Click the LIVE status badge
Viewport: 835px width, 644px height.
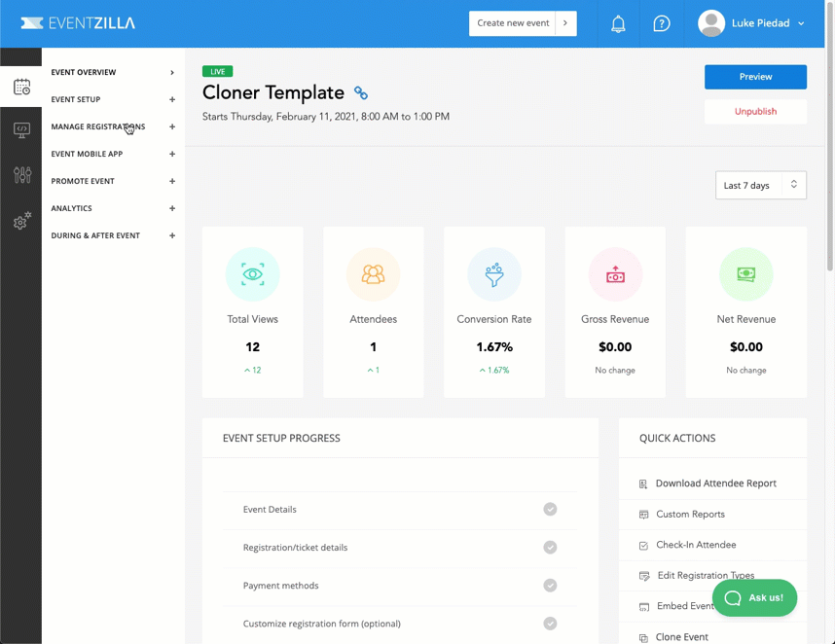click(217, 71)
